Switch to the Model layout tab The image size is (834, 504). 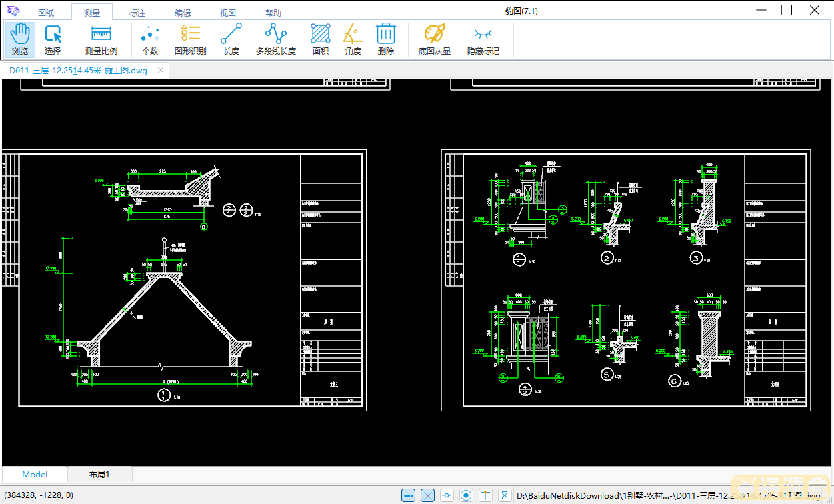point(35,475)
